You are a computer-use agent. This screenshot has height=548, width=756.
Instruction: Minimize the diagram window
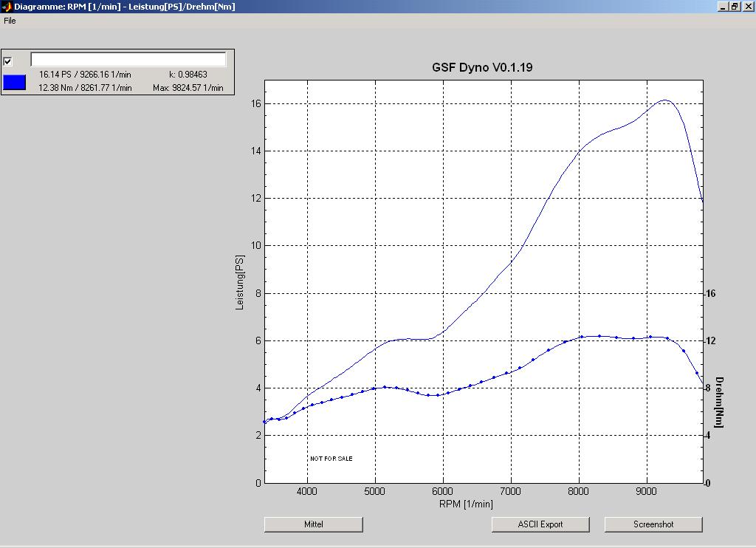(x=722, y=7)
